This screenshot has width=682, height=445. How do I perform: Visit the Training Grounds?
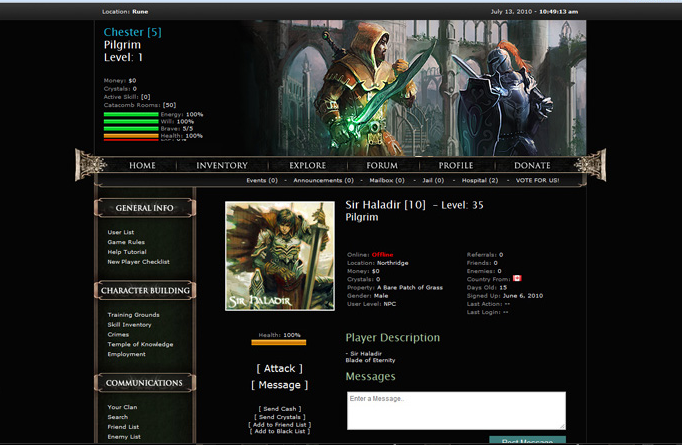tap(134, 315)
